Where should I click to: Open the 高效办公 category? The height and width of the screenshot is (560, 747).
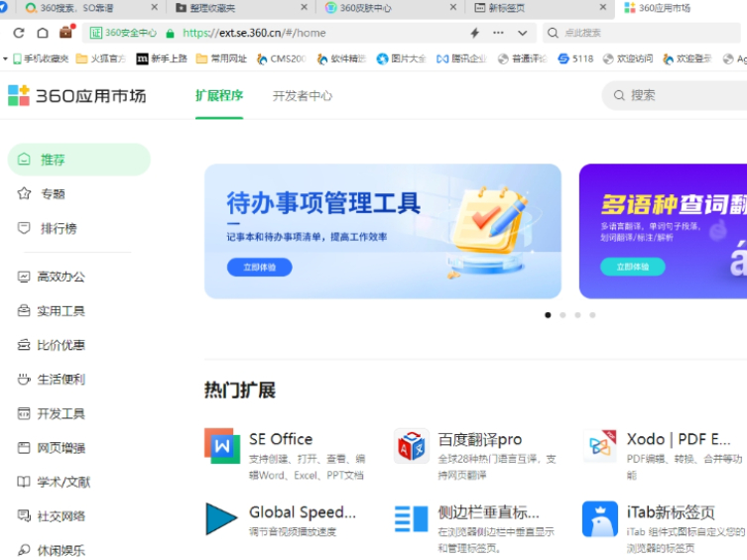pos(51,277)
